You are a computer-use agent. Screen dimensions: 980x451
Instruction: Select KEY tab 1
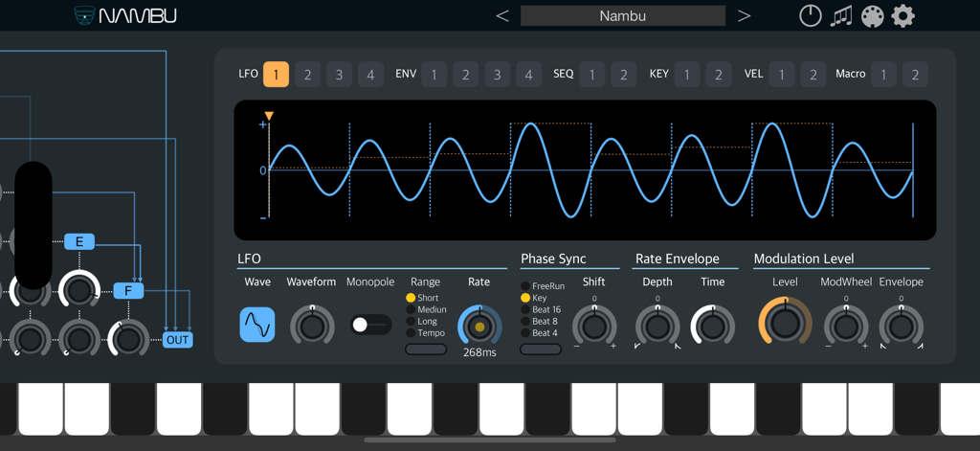[x=687, y=75]
